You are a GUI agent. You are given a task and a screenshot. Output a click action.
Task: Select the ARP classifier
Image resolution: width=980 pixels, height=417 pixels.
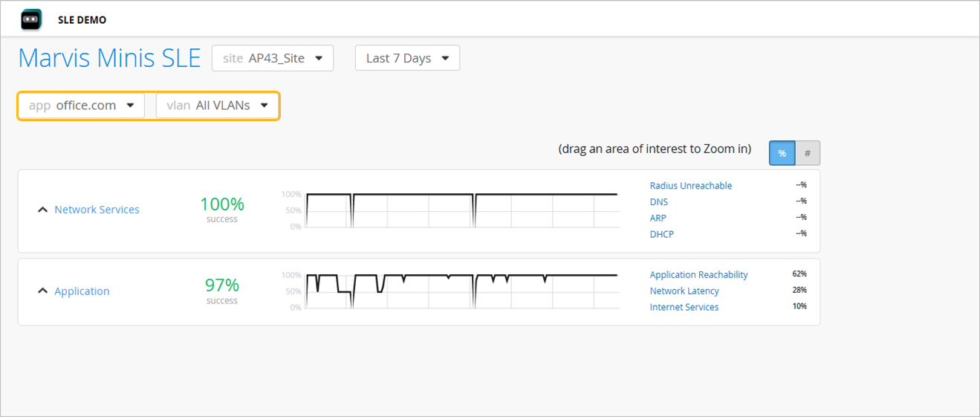658,218
